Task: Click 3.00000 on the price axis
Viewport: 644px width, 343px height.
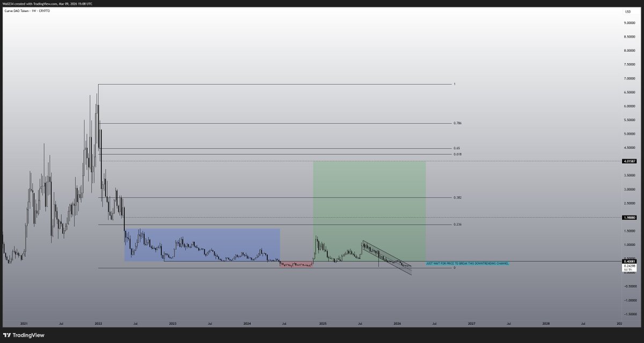Action: [629, 189]
